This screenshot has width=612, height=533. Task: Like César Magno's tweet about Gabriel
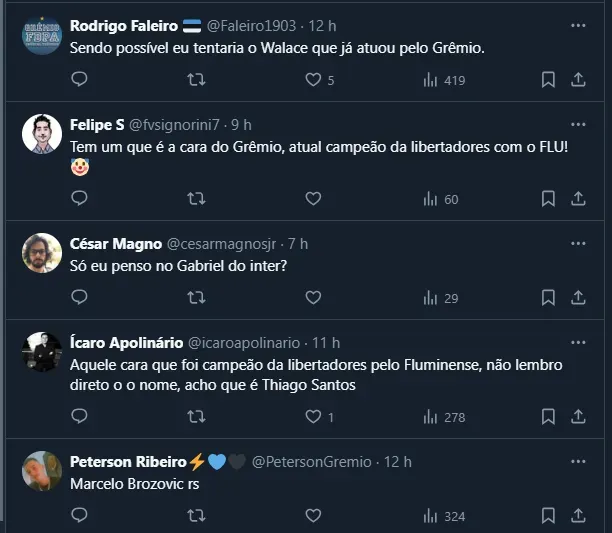[313, 297]
